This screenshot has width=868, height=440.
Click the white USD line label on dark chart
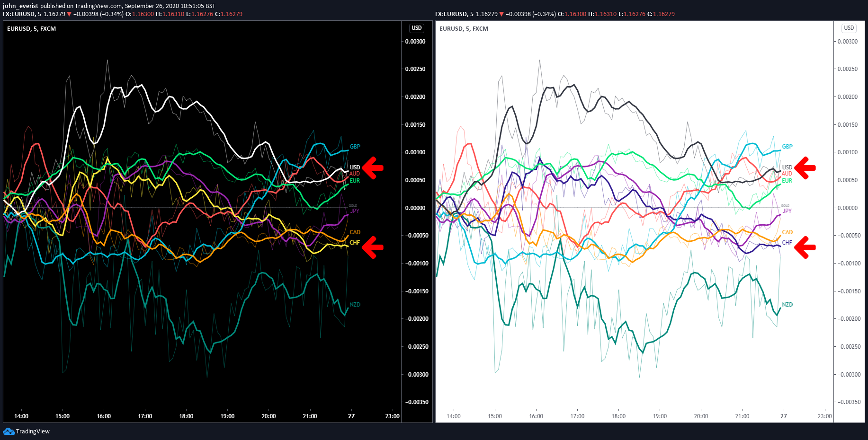click(x=355, y=167)
